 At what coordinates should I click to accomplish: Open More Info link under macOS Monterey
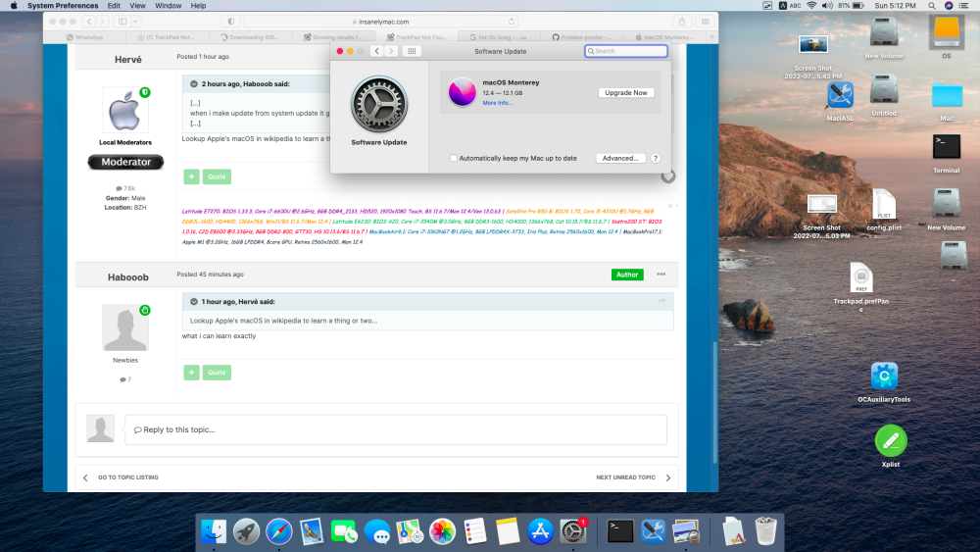(x=497, y=103)
